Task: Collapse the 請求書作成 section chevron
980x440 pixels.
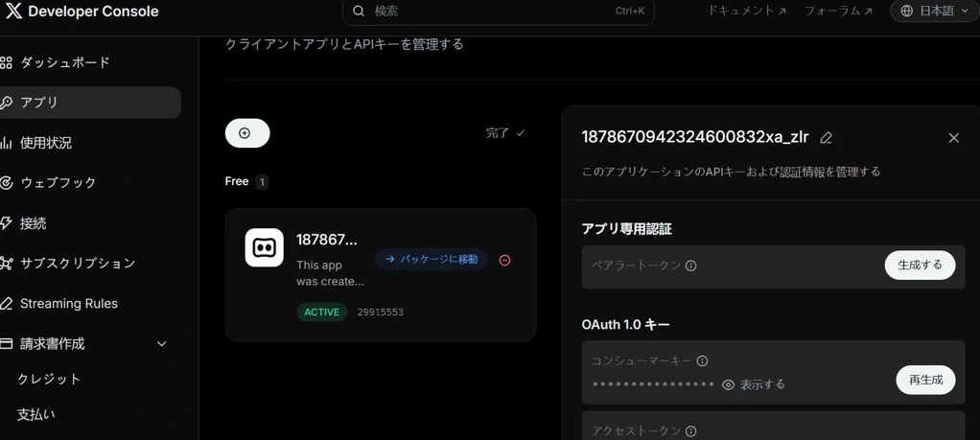Action: tap(161, 344)
